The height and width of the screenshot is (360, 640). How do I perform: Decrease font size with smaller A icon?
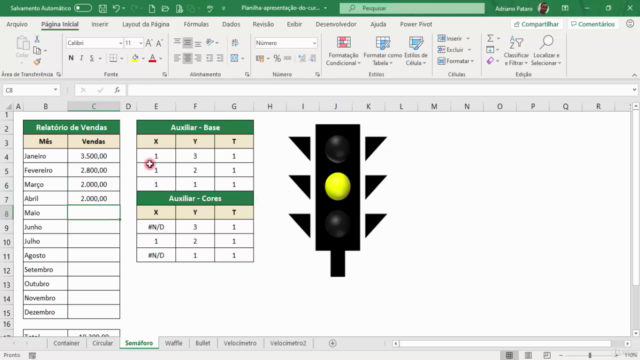tap(159, 43)
